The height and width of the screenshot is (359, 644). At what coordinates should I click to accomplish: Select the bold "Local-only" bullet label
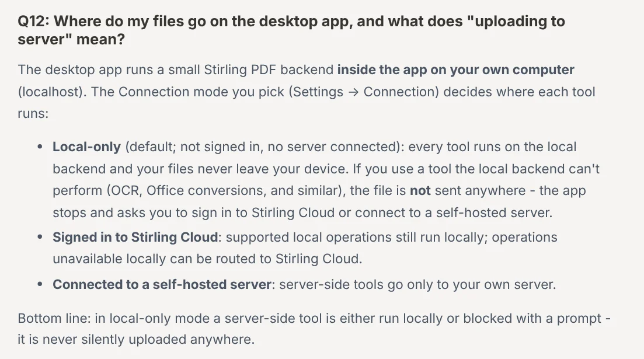pyautogui.click(x=86, y=147)
